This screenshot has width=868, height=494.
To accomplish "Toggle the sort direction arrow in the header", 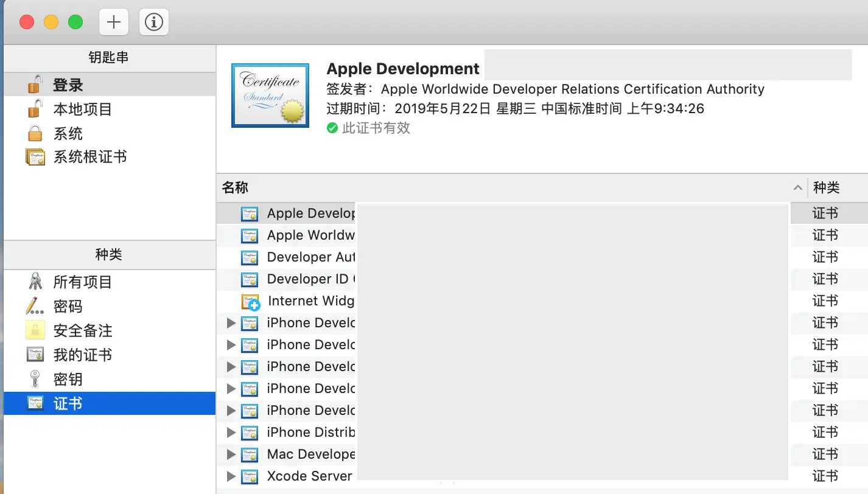I will pos(797,187).
